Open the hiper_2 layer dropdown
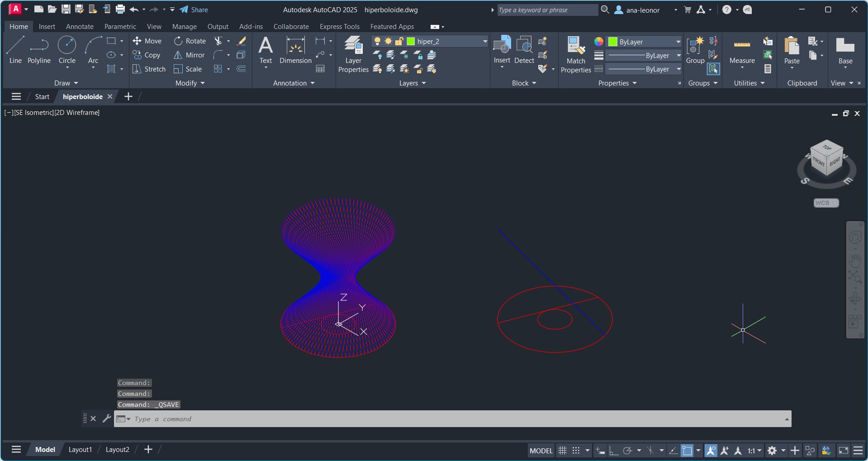This screenshot has width=868, height=461. [485, 42]
